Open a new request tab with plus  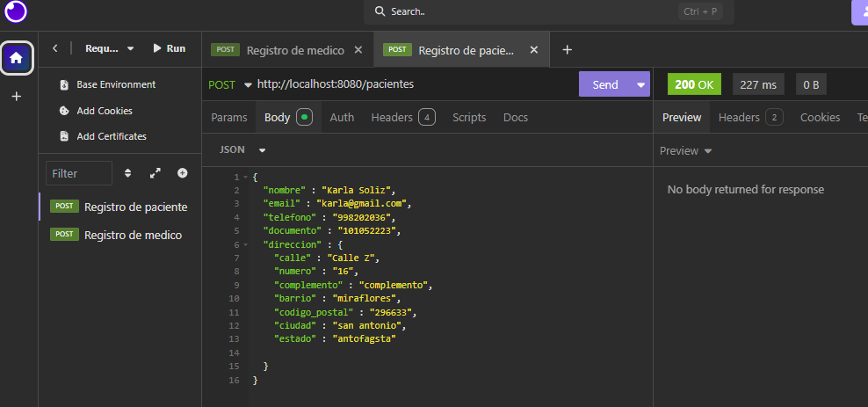point(567,50)
